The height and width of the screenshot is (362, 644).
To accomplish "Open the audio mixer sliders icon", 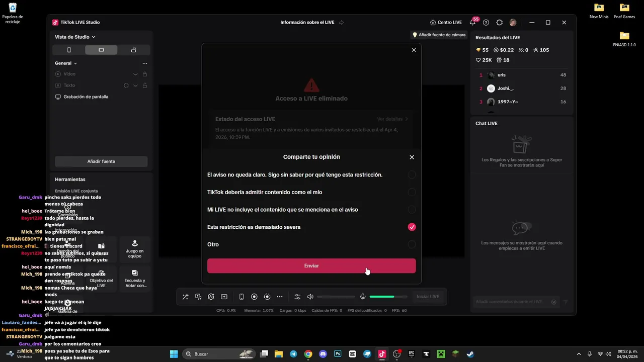I will 297,297.
